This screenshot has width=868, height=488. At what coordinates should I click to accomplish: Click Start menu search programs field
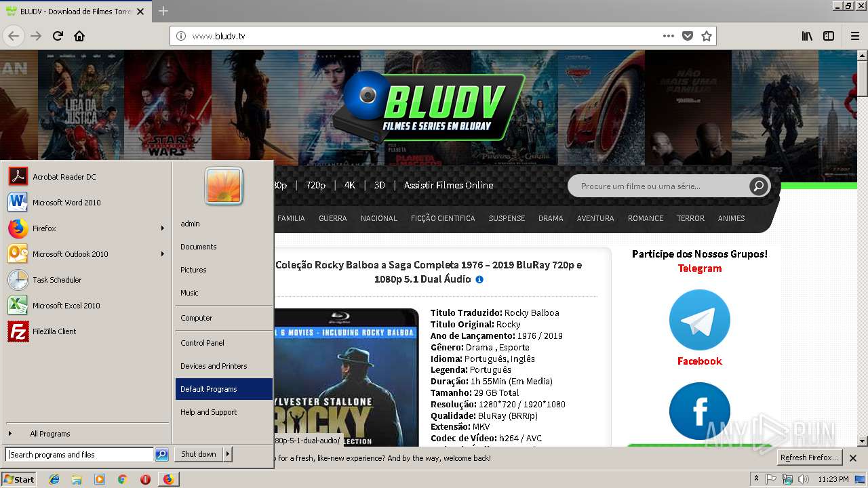click(x=79, y=455)
